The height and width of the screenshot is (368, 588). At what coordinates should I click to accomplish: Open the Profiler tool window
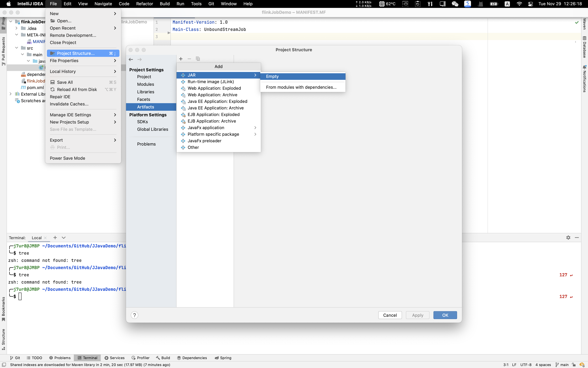click(140, 358)
